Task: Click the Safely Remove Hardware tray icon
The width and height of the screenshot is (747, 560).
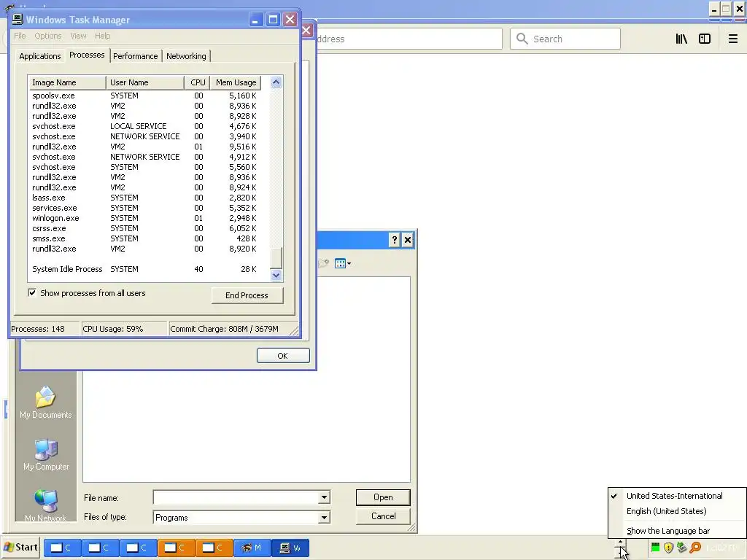Action: click(x=682, y=548)
